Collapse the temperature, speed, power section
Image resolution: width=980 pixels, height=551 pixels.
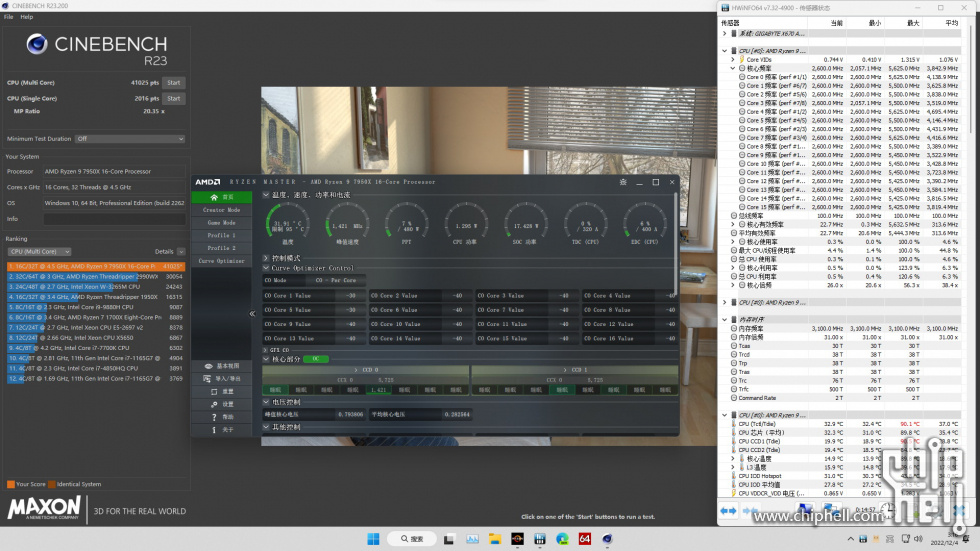click(266, 195)
